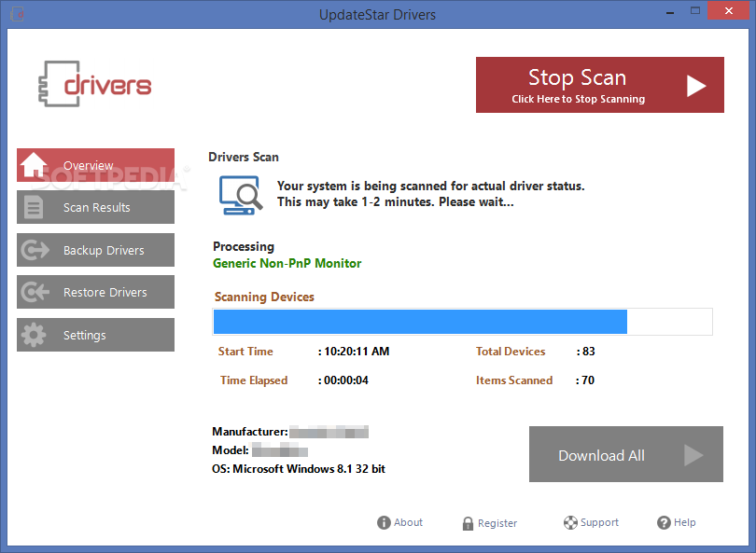This screenshot has height=553, width=756.
Task: Switch to Restore Drivers
Action: point(95,292)
